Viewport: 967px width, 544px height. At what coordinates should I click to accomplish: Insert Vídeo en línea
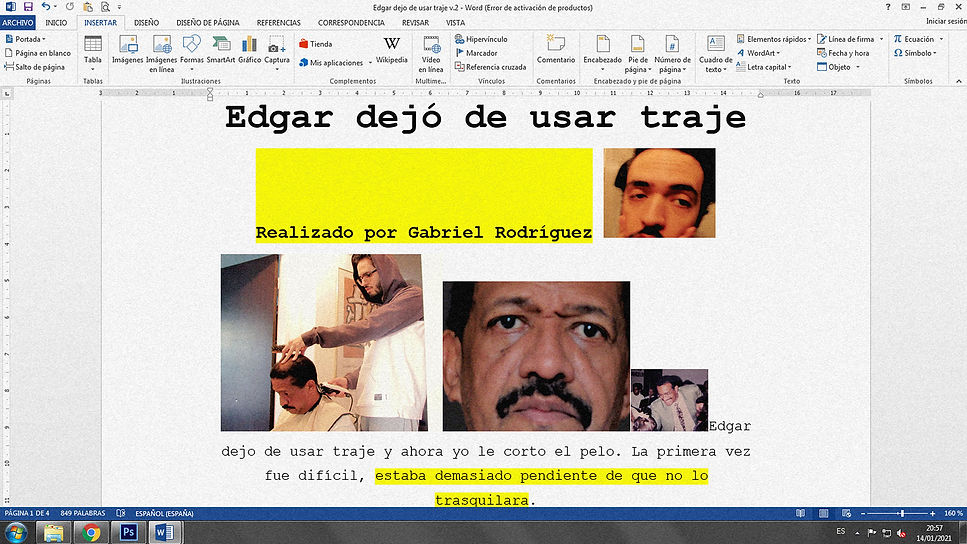click(431, 54)
